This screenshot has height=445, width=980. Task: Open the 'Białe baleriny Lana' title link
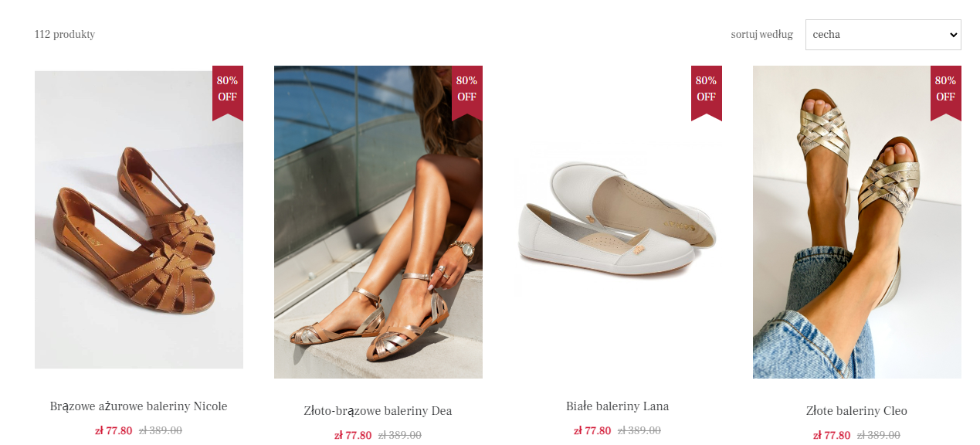tap(618, 406)
